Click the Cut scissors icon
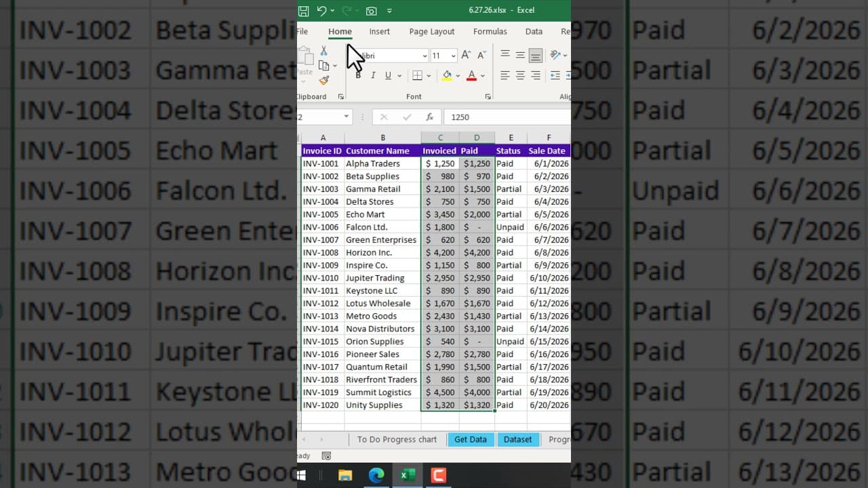868x488 pixels. click(323, 51)
